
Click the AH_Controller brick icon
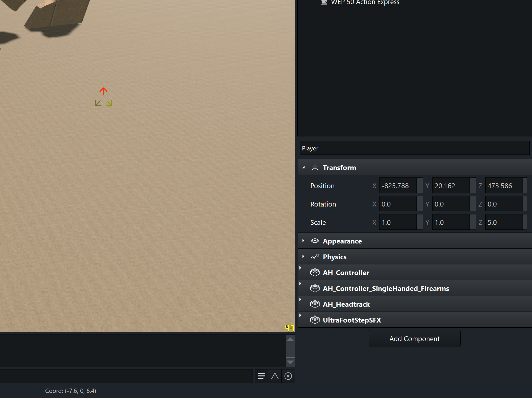click(x=315, y=273)
